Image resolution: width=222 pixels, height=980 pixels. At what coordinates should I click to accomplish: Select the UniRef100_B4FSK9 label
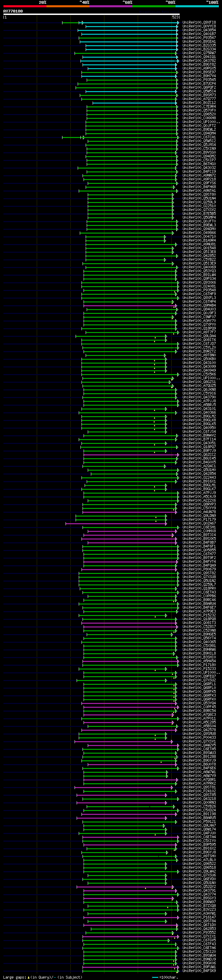[x=199, y=971]
